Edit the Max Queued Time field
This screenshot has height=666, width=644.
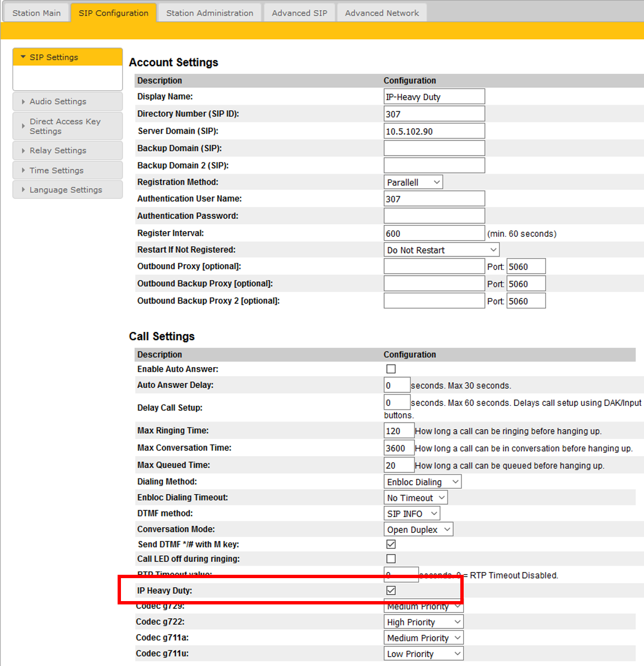click(x=399, y=465)
